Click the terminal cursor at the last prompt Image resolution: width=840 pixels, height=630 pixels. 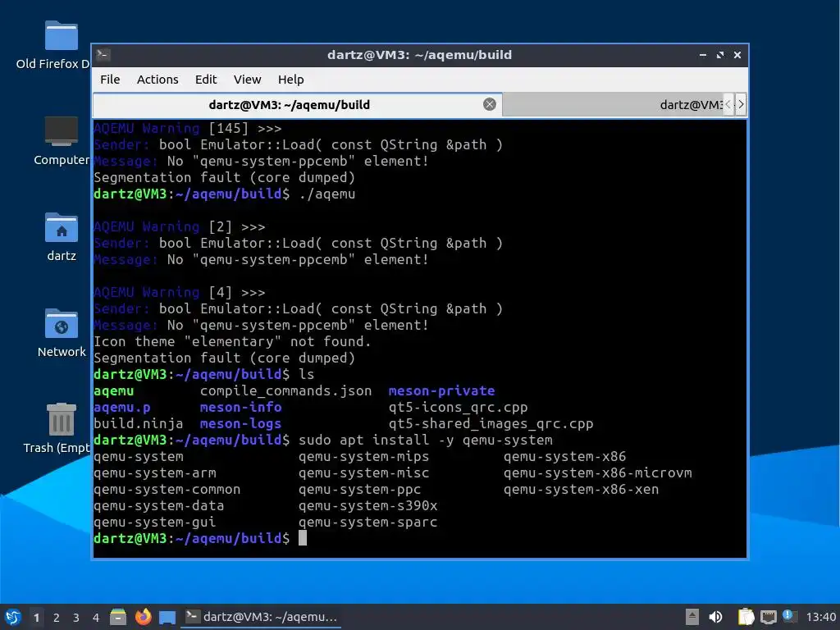(x=303, y=538)
